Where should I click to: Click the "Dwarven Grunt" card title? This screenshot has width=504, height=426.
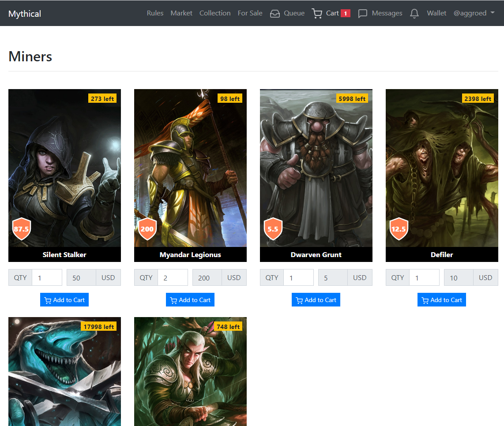point(316,255)
